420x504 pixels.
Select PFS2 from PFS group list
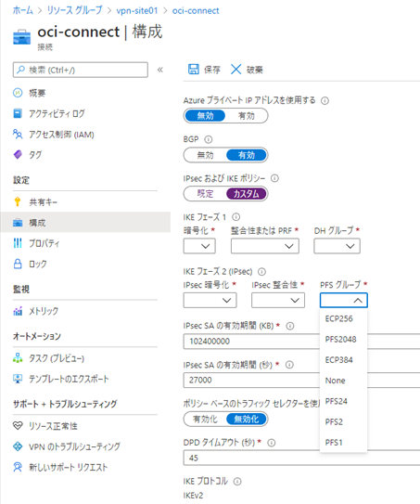click(x=343, y=421)
